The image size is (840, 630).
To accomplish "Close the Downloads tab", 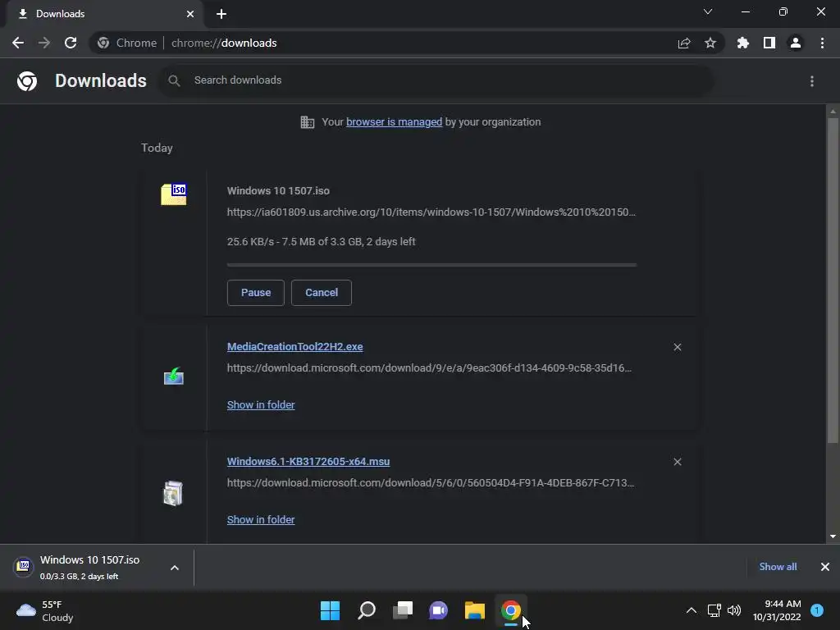I will [x=190, y=14].
